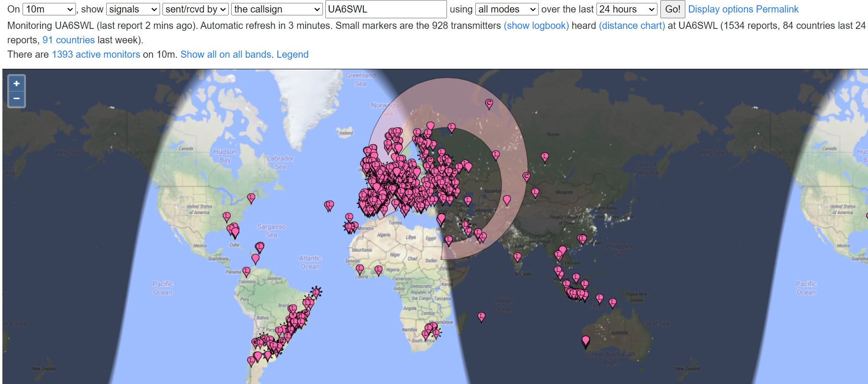The height and width of the screenshot is (384, 868).
Task: Open the band dropdown showing 10m
Action: [x=49, y=9]
